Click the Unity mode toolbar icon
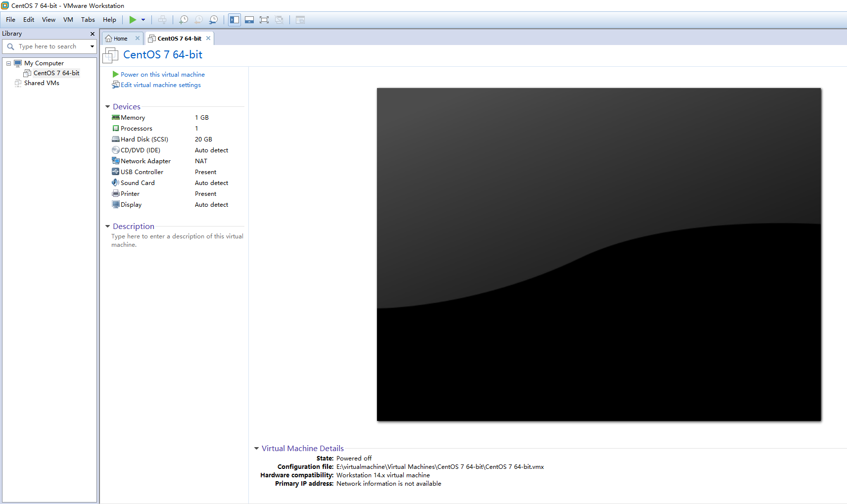Screen dimensions: 847x504 [x=279, y=20]
